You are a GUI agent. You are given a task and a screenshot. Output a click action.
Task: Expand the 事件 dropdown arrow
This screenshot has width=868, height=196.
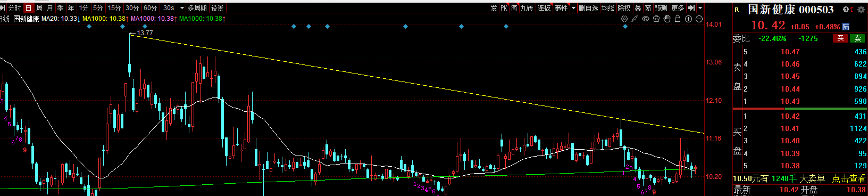tap(573, 8)
